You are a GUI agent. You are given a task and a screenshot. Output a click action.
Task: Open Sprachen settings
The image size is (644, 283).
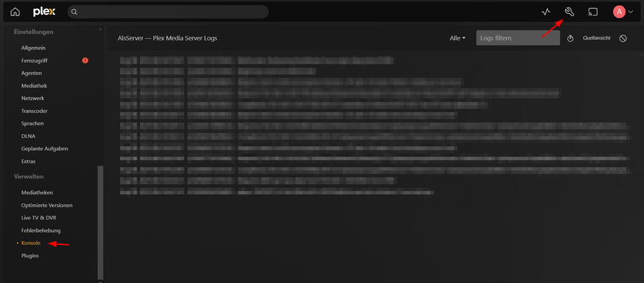click(x=32, y=123)
